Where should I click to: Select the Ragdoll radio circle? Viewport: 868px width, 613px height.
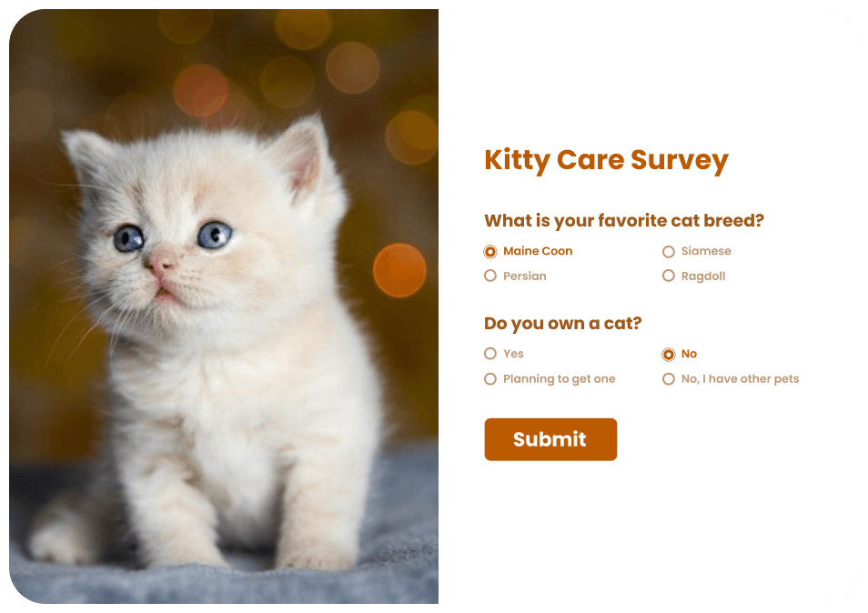click(669, 276)
